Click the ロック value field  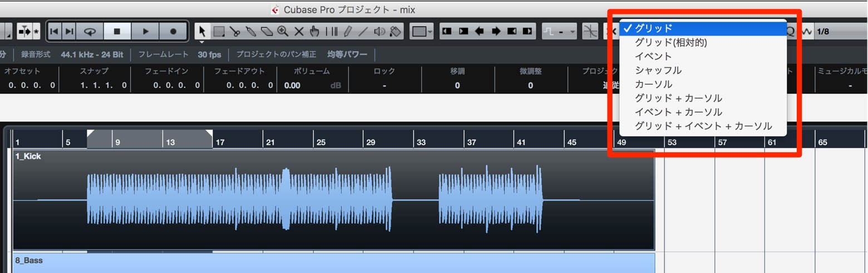coord(384,85)
